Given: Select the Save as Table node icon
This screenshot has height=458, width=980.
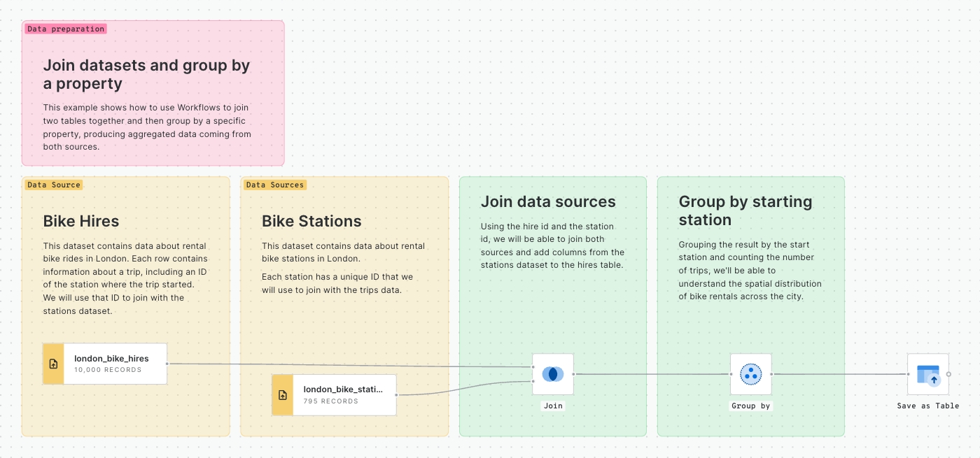Looking at the screenshot, I should click(927, 374).
